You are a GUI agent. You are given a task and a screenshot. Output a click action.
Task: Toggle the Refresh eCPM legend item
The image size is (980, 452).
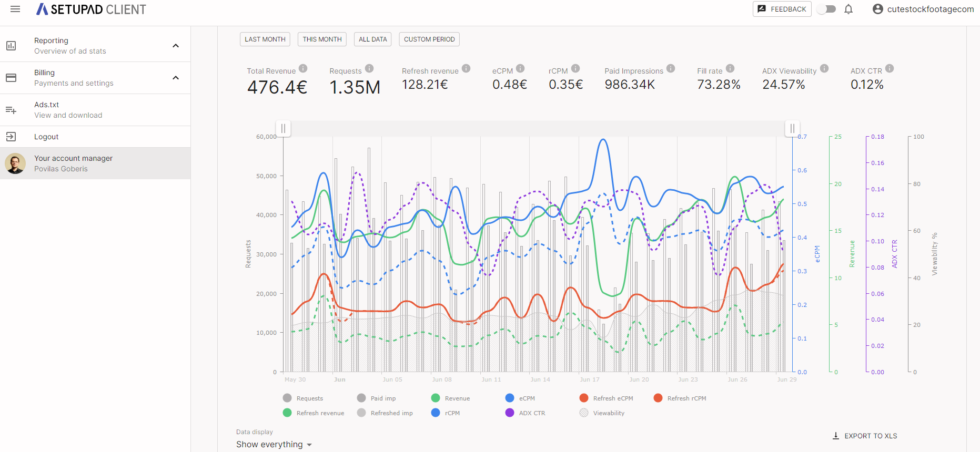tap(607, 398)
